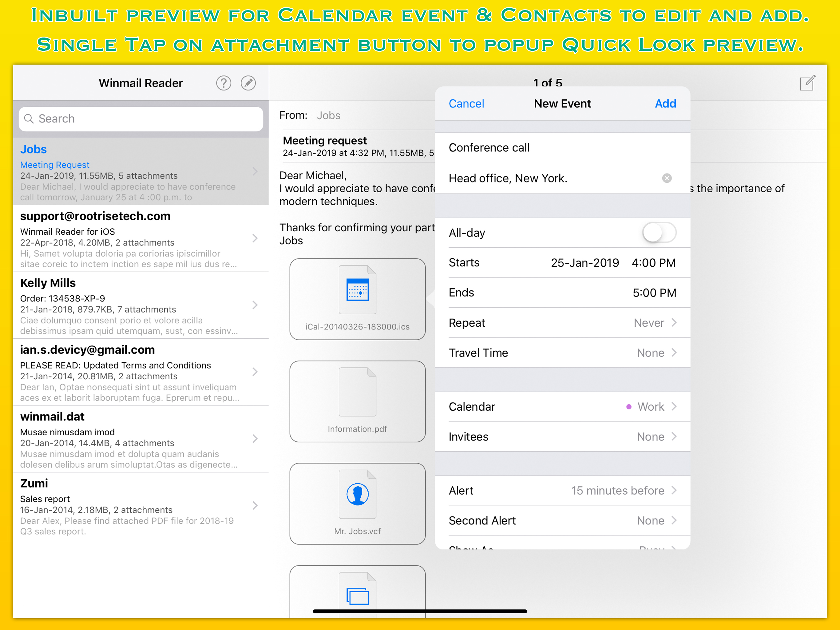This screenshot has width=840, height=630.
Task: Clear the location field with the X icon
Action: 667,178
